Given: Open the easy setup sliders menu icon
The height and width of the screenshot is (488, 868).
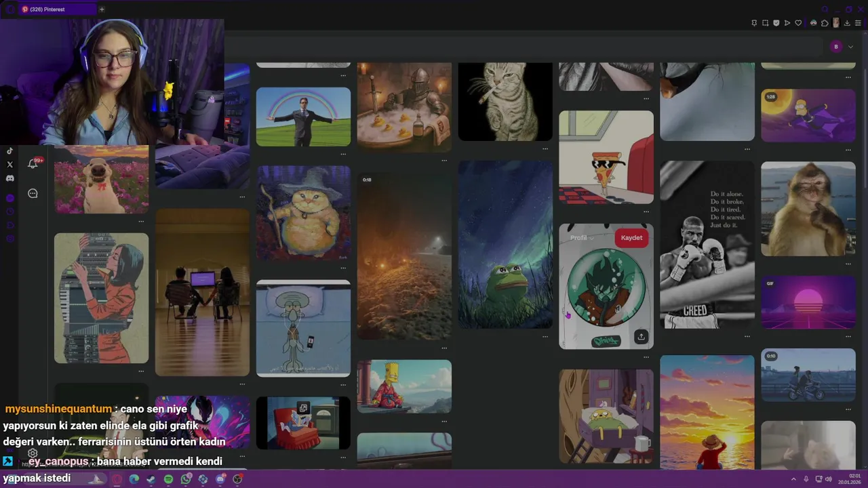Looking at the screenshot, I should 858,23.
